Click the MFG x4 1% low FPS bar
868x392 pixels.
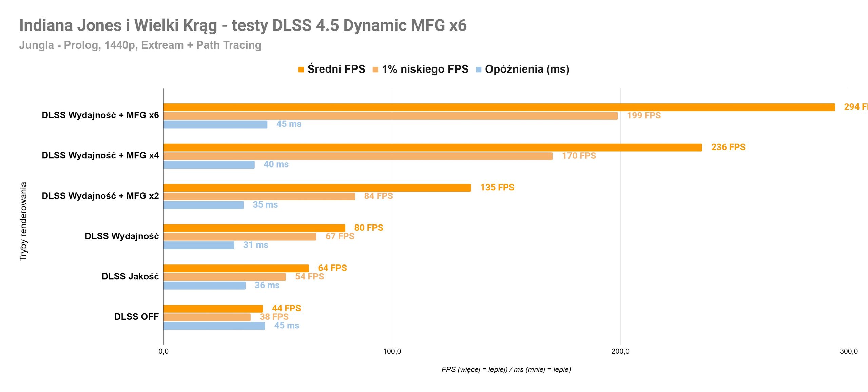coord(358,156)
